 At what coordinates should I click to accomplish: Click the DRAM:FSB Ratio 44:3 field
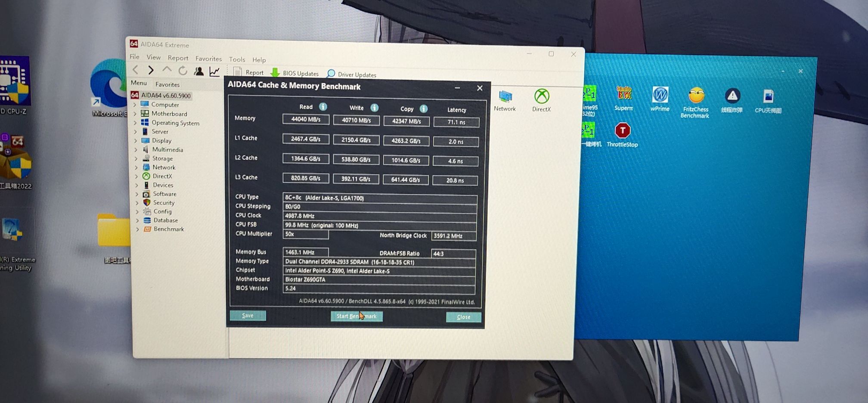[x=453, y=254]
